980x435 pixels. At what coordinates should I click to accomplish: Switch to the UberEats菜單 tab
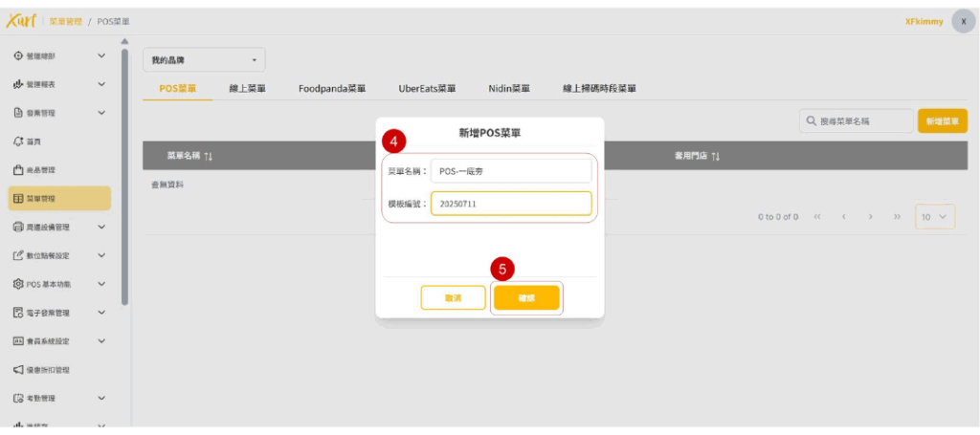[x=427, y=88]
